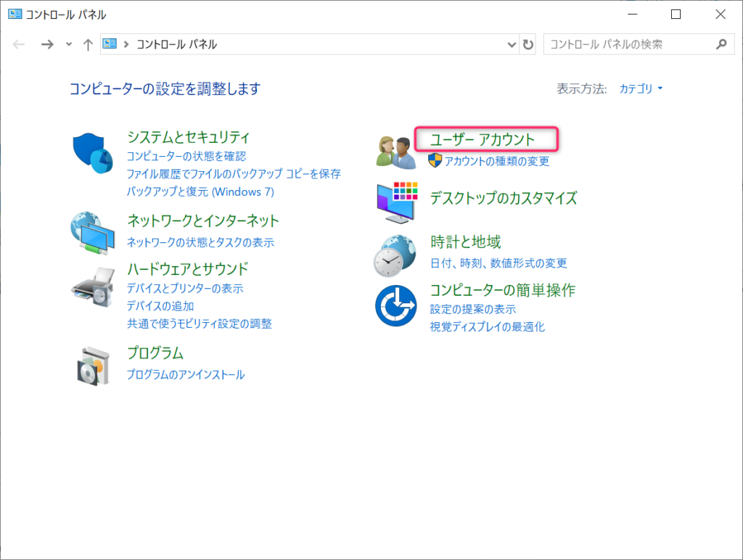Click the Network and Internet globe icon
Viewport: 743px width, 560px height.
(92, 232)
